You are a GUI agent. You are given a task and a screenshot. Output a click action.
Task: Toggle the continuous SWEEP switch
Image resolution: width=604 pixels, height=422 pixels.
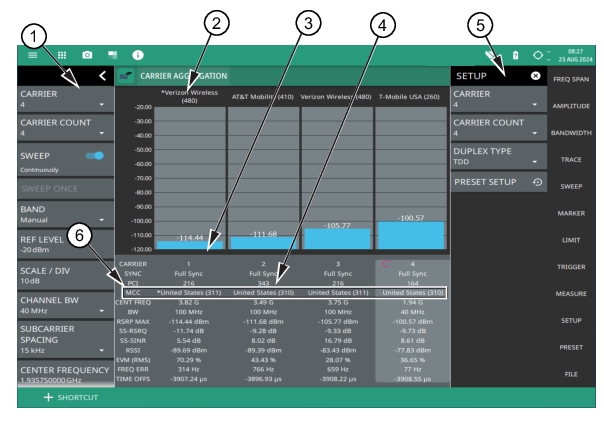coord(96,157)
